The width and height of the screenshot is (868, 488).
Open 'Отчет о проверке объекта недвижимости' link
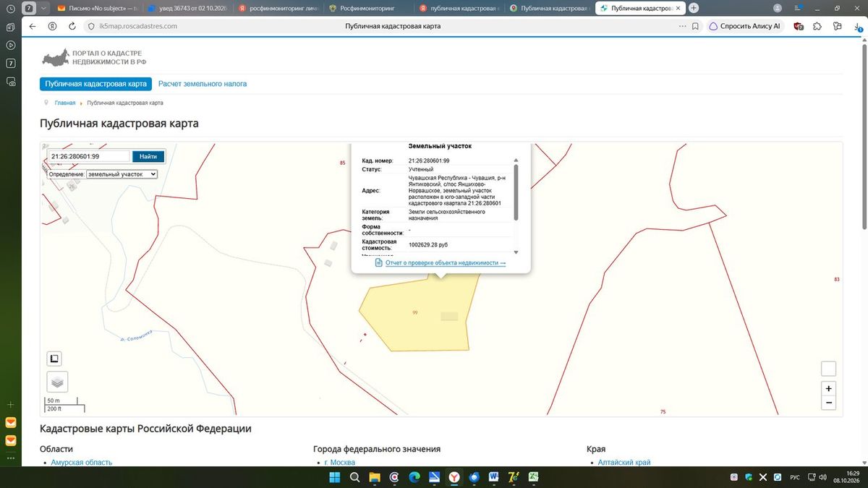(446, 263)
